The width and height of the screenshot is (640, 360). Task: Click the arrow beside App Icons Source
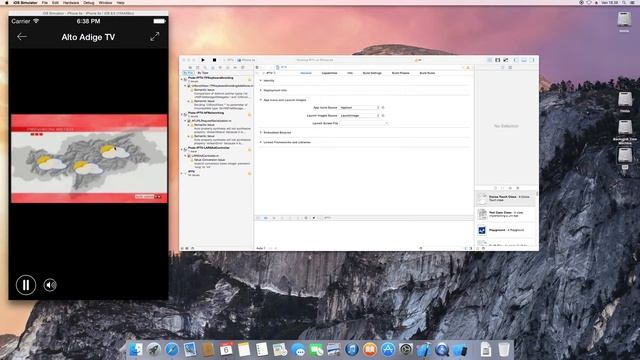tap(383, 107)
